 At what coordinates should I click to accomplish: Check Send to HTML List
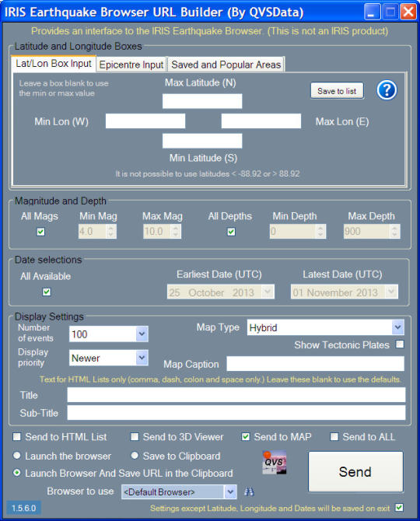(x=16, y=436)
